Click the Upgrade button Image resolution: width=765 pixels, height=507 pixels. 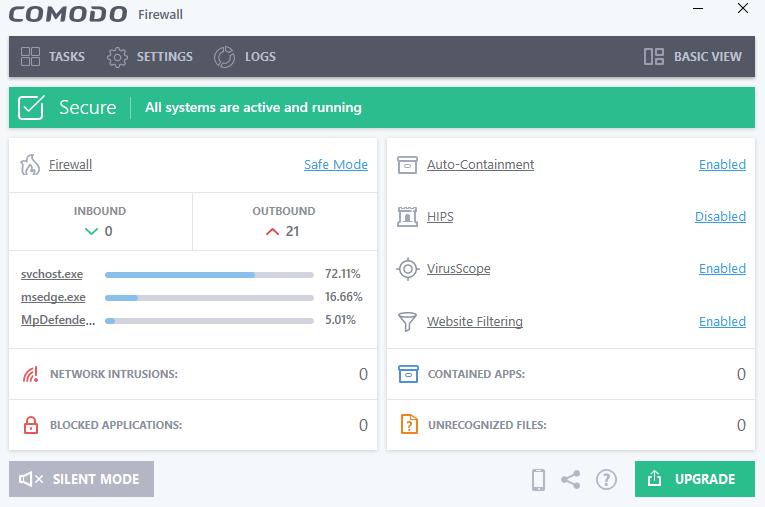(x=694, y=479)
